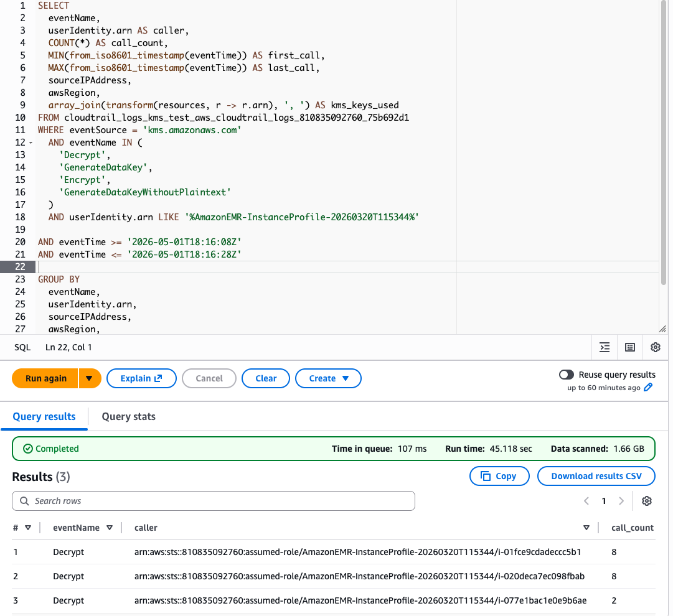The image size is (673, 616).
Task: Click the Run time 45.118 sec value
Action: pos(511,449)
